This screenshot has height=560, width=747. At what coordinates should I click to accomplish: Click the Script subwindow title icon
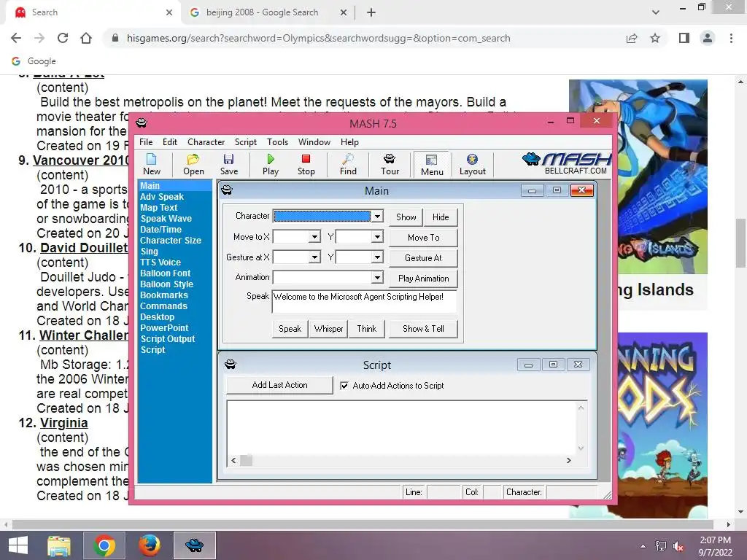(230, 365)
